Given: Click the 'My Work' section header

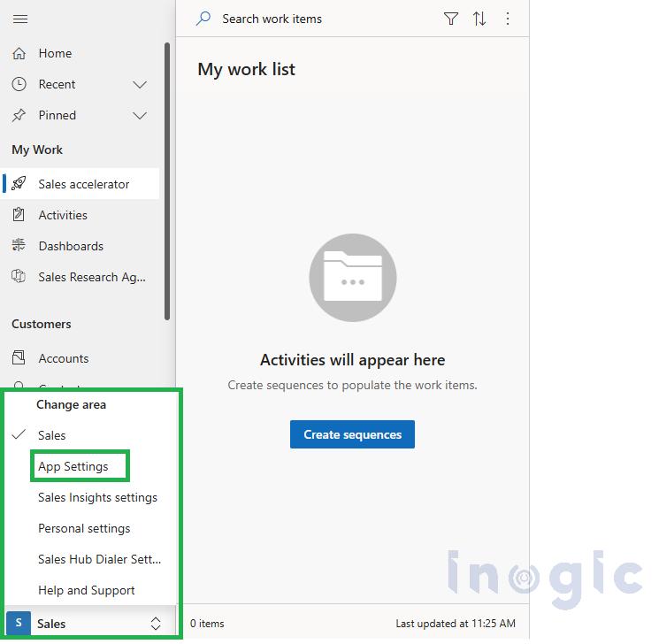Looking at the screenshot, I should [37, 149].
